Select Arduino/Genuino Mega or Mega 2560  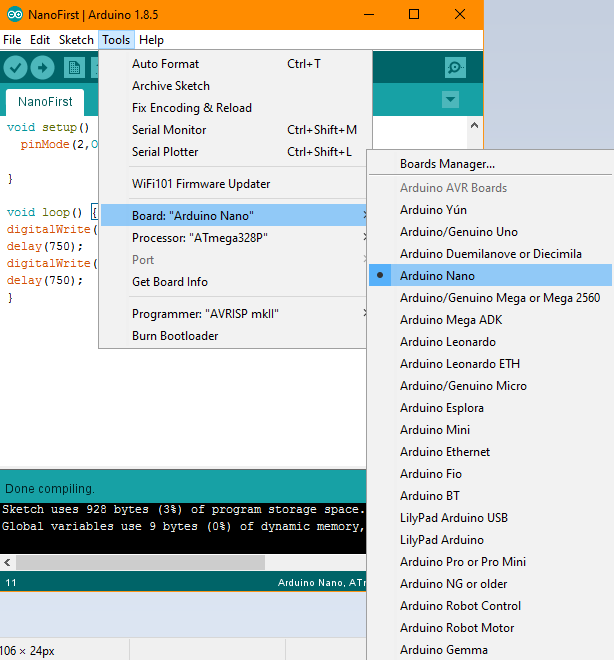click(490, 298)
